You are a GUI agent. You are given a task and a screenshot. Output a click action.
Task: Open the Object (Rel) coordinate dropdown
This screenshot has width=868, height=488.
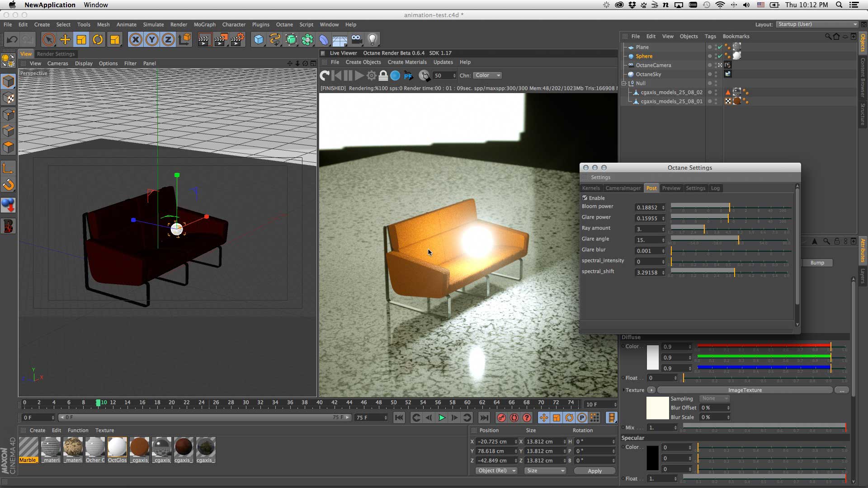click(x=496, y=471)
